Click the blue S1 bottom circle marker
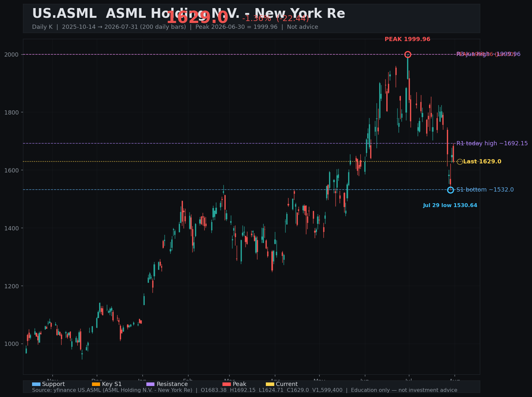Viewport: 532px width, 397px height. coord(450,190)
